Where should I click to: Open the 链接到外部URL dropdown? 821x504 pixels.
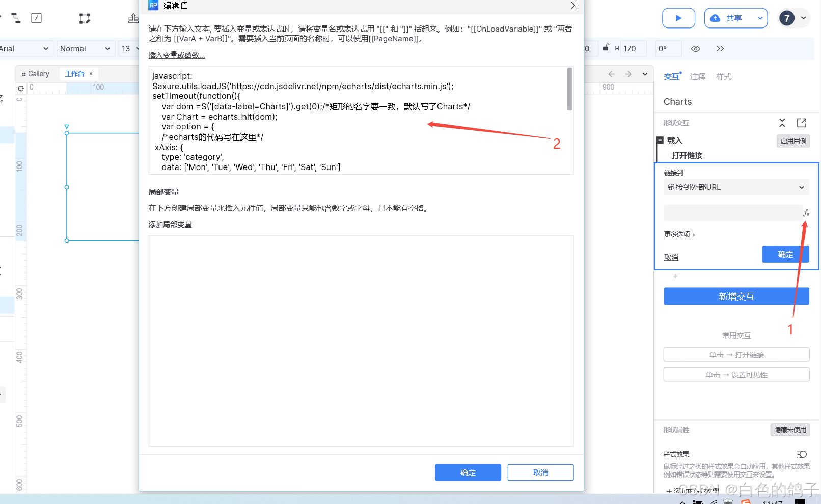736,187
